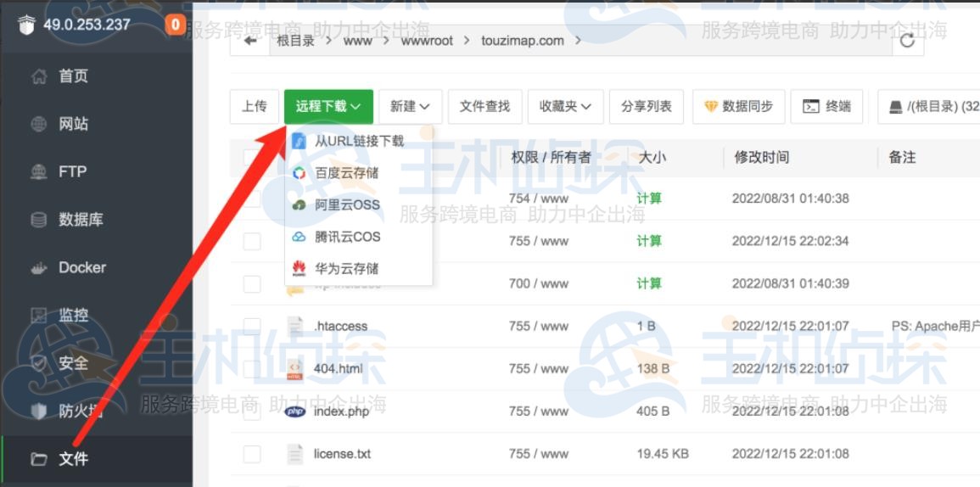Click server IP 49.0.253.237
Screen dimensions: 980x487
coord(87,25)
